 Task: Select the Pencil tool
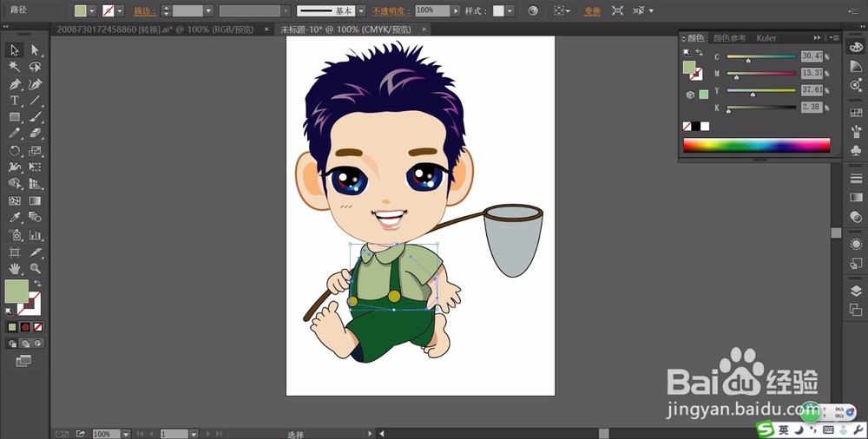coord(15,134)
